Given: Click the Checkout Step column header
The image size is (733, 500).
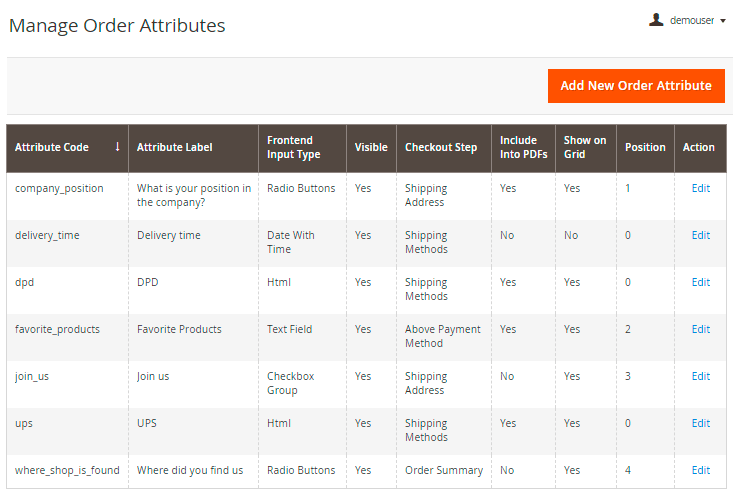Looking at the screenshot, I should click(x=441, y=148).
